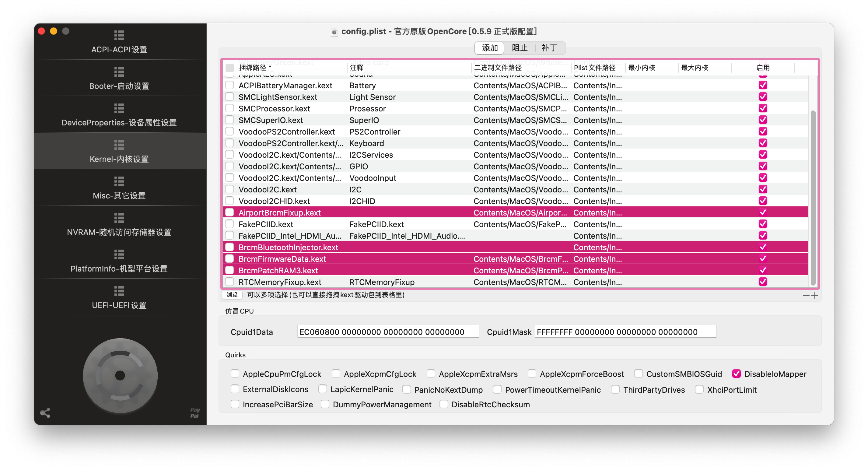Disable the DisableIoMapper quirk checkbox

(736, 374)
